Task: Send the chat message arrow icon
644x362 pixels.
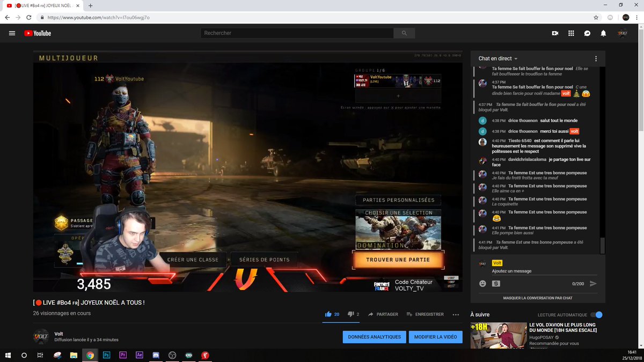Action: pyautogui.click(x=593, y=283)
